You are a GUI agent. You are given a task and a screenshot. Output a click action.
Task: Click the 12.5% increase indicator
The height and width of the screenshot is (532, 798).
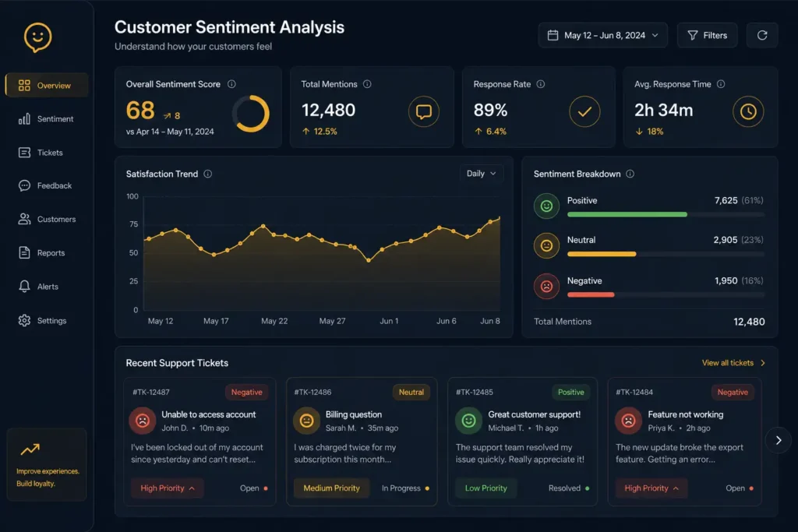[x=320, y=131]
